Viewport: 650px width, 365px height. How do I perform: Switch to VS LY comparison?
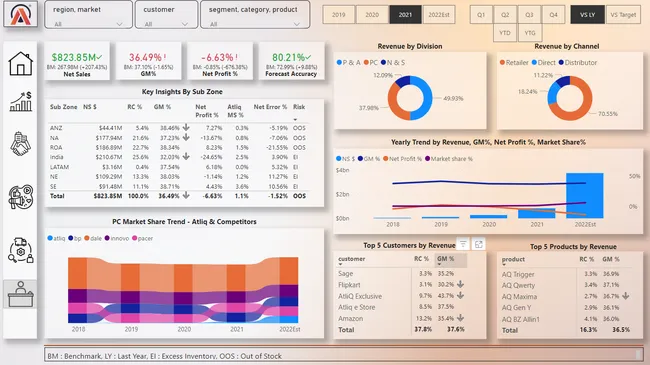click(587, 15)
